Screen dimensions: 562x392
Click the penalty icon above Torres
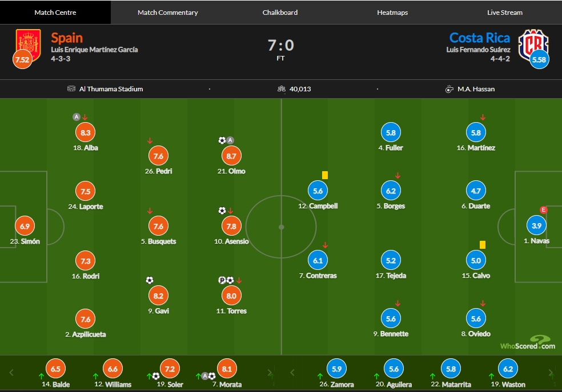click(222, 280)
